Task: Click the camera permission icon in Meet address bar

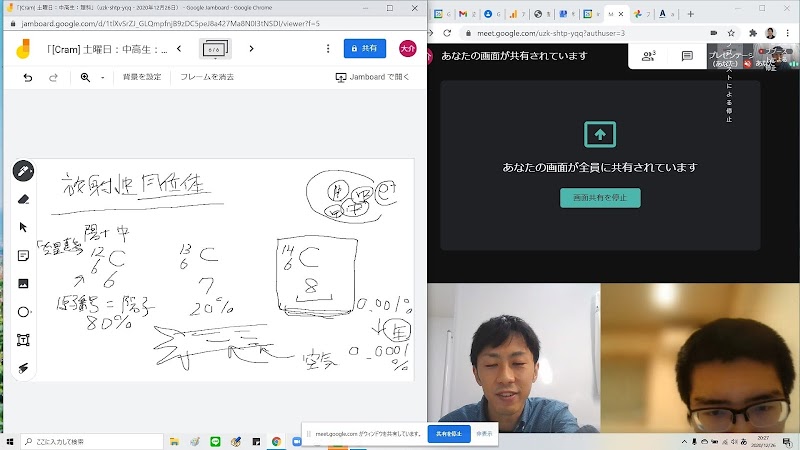Action: pyautogui.click(x=713, y=33)
